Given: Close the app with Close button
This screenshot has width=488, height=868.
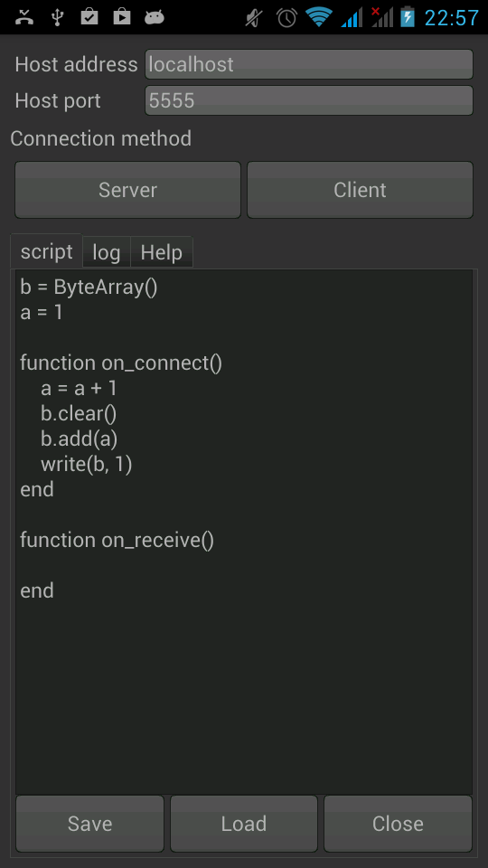Looking at the screenshot, I should (398, 824).
